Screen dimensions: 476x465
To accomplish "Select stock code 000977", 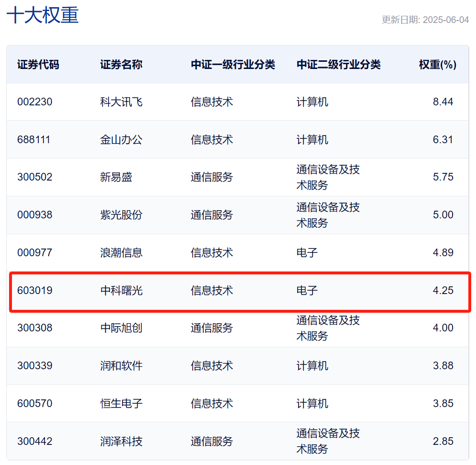I will pyautogui.click(x=34, y=252).
